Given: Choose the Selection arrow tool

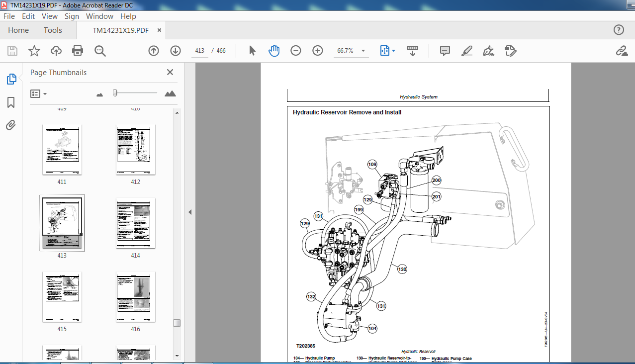Looking at the screenshot, I should (252, 51).
